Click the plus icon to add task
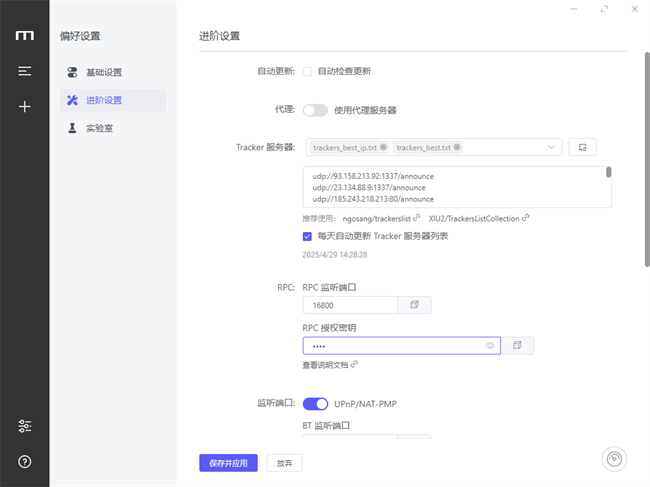Image resolution: width=650 pixels, height=487 pixels. tap(24, 106)
